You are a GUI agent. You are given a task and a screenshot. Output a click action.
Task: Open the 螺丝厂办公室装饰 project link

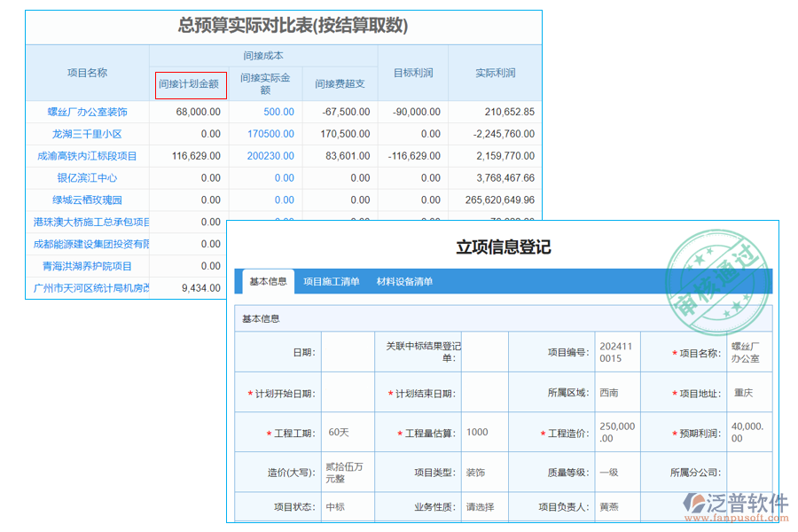[x=89, y=112]
